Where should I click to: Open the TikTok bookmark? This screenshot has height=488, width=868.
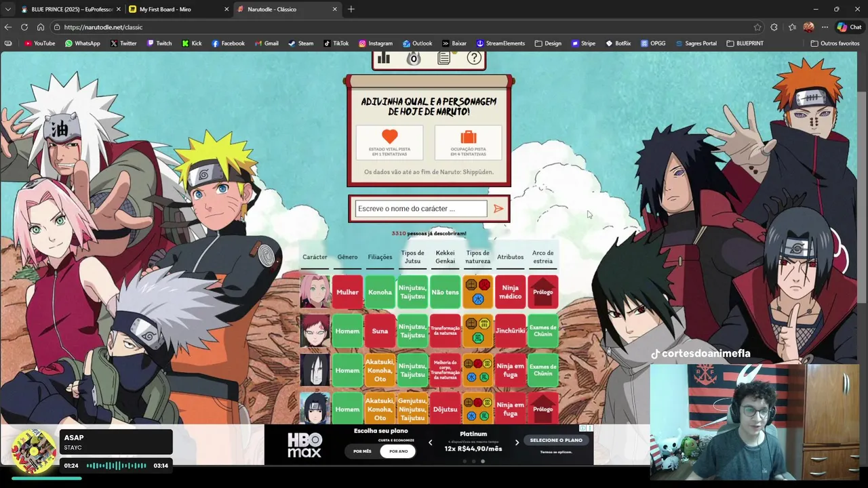point(336,43)
